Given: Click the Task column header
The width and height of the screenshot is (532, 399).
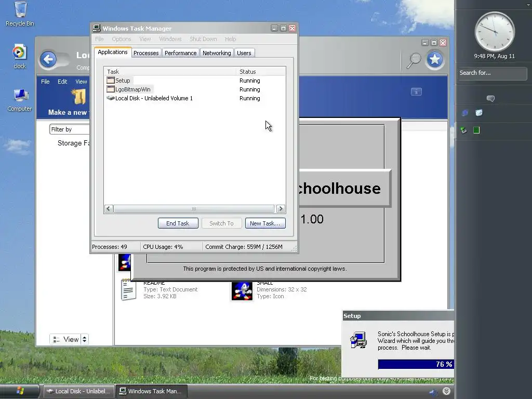Looking at the screenshot, I should pyautogui.click(x=170, y=72).
